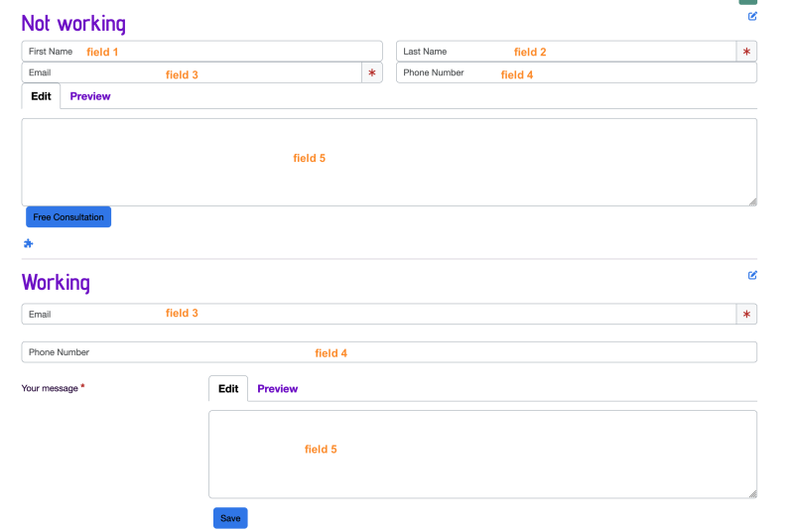Switch to the Preview tab in Not working form

click(x=90, y=96)
